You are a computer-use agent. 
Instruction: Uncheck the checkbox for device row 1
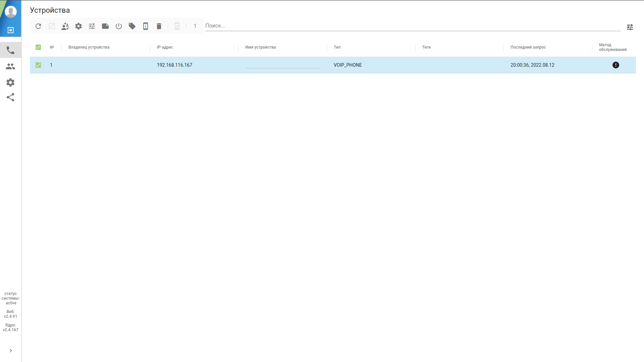(38, 65)
